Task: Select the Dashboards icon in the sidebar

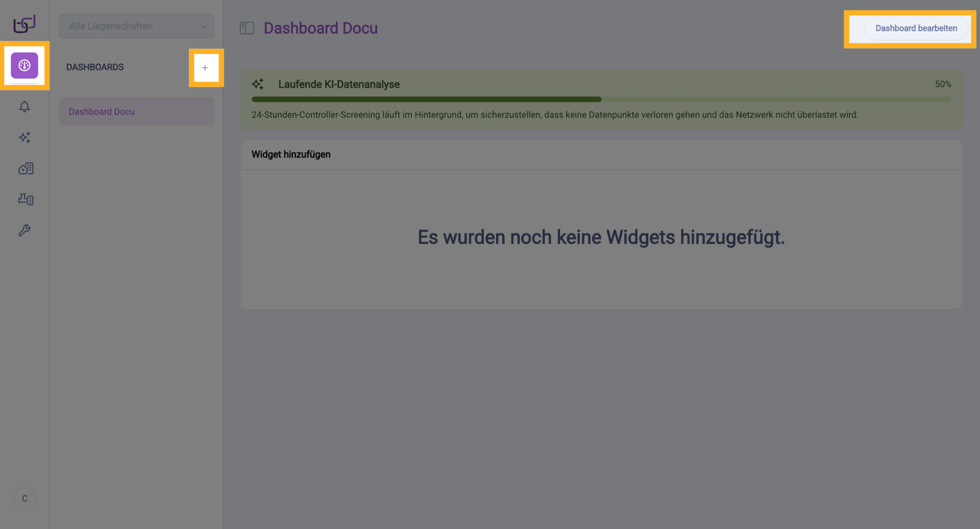Action: point(24,65)
